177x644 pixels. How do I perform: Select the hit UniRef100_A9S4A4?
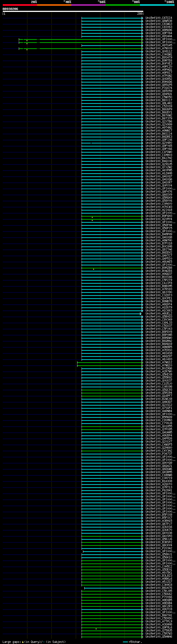click(x=159, y=36)
